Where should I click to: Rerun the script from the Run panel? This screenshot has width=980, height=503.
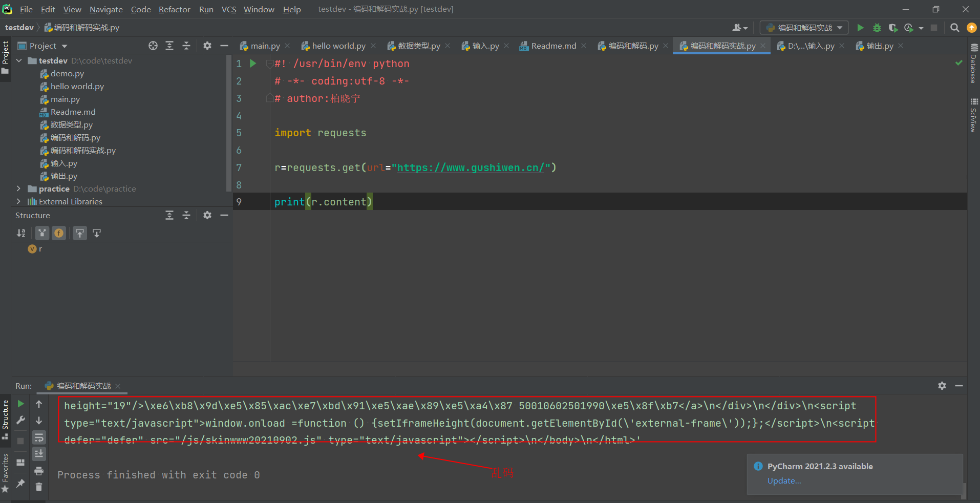[20, 404]
